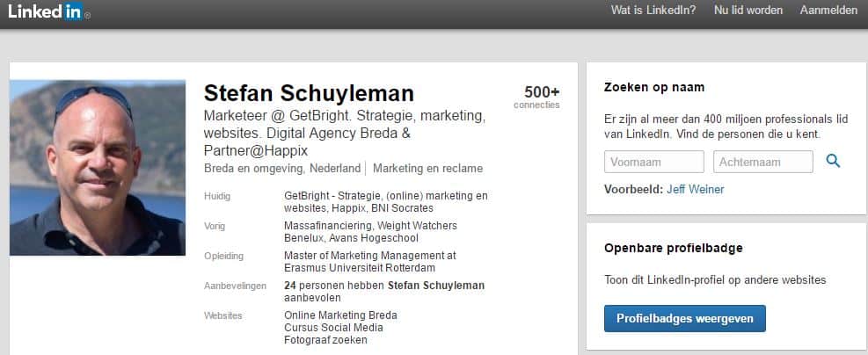The width and height of the screenshot is (868, 355).
Task: Open the Stefan Schuyleman profile photo
Action: [98, 168]
